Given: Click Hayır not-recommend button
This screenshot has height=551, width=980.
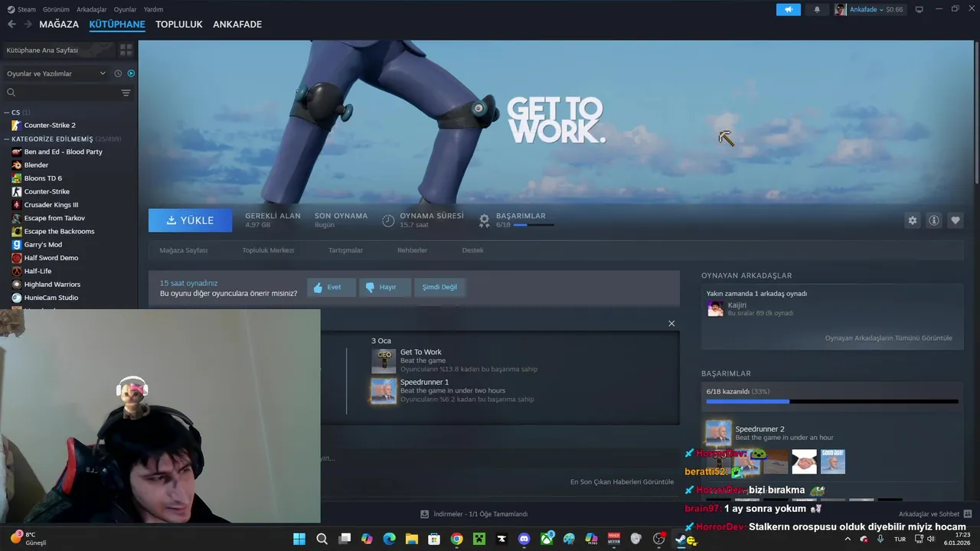Looking at the screenshot, I should (x=384, y=287).
